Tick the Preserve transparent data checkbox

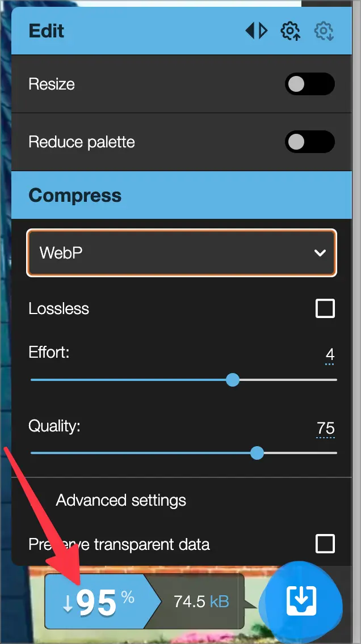coord(325,544)
